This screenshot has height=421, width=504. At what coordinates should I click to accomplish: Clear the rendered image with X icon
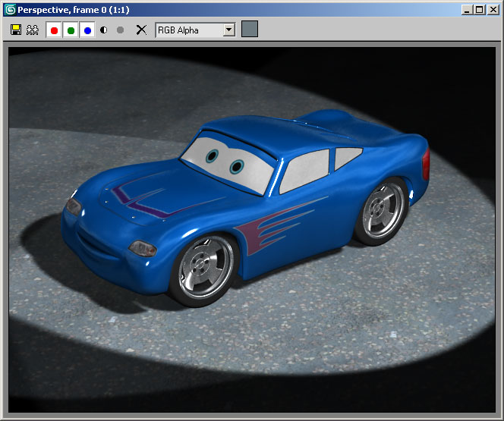[140, 30]
